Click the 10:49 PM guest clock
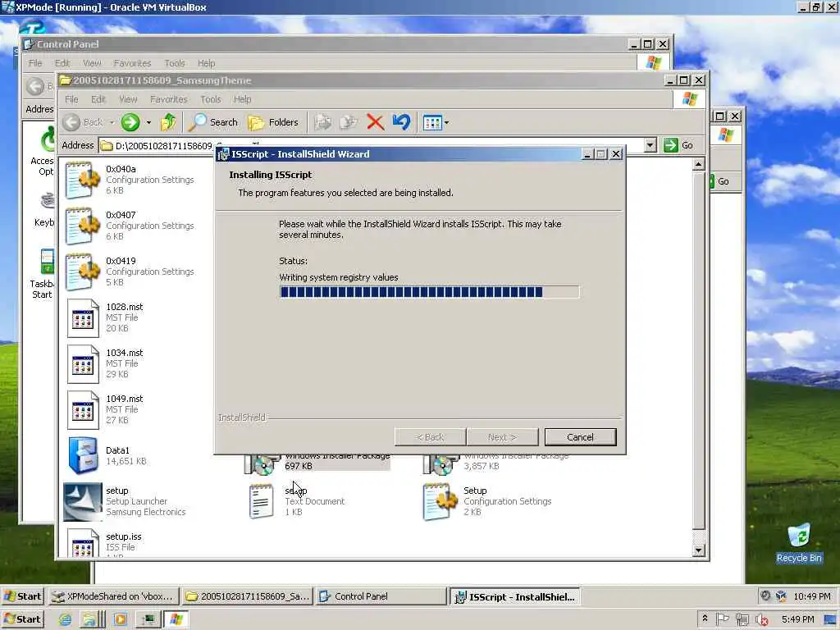 click(811, 596)
